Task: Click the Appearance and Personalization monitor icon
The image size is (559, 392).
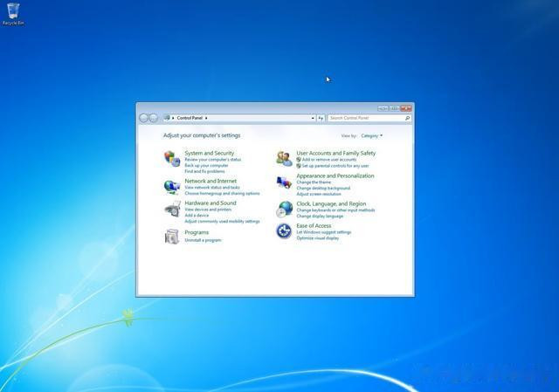Action: click(x=284, y=182)
